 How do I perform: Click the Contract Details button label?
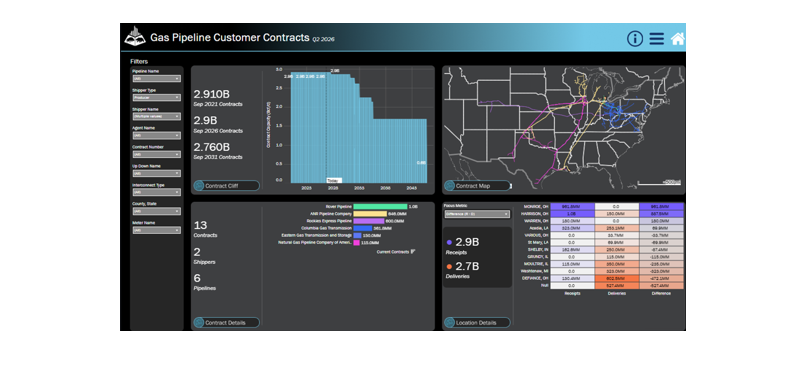click(x=225, y=322)
